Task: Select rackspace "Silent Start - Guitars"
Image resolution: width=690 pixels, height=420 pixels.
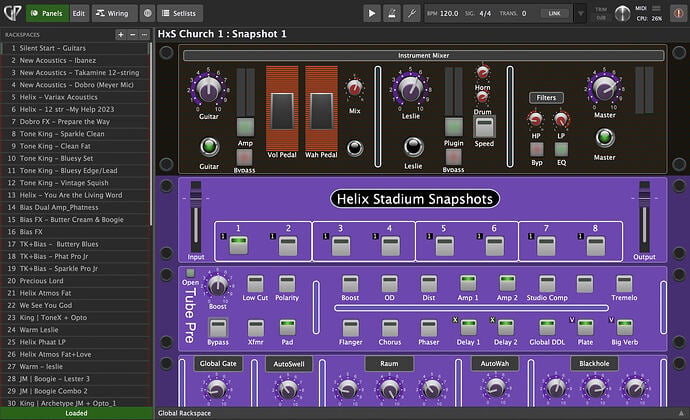Action: (x=76, y=48)
